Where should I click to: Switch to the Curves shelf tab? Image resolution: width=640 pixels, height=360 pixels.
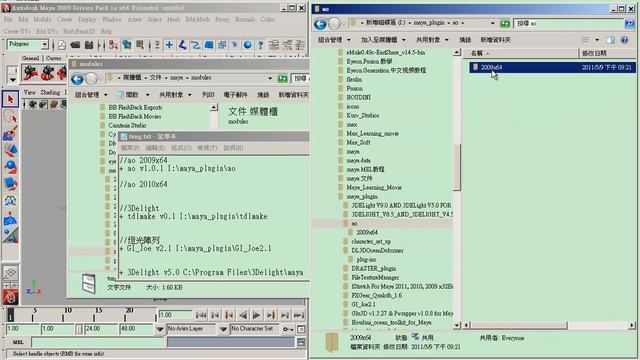tap(53, 58)
